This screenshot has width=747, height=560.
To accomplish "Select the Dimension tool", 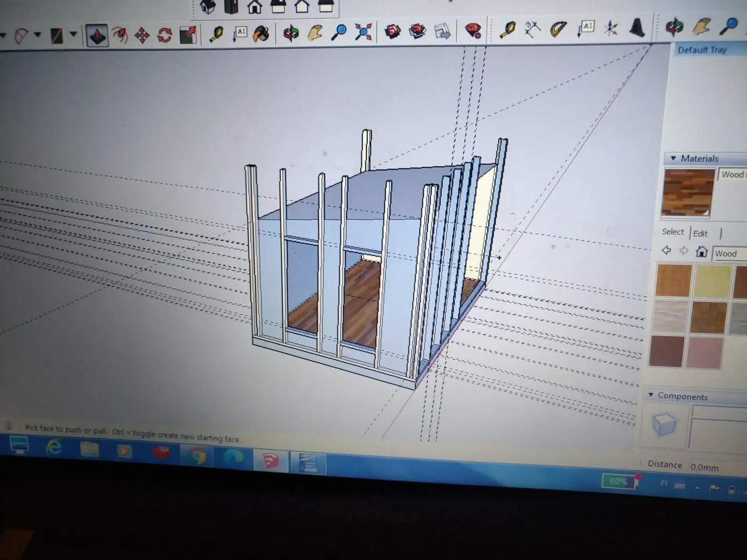I will coord(532,29).
